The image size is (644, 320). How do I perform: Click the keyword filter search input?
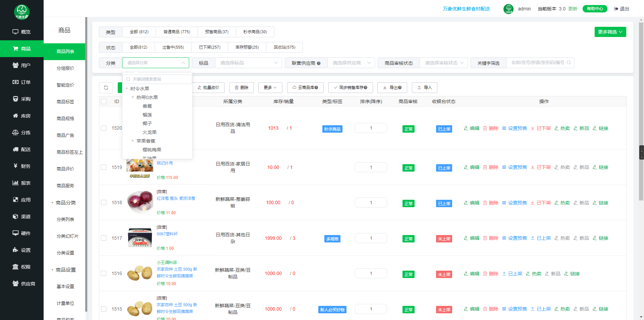(537, 63)
